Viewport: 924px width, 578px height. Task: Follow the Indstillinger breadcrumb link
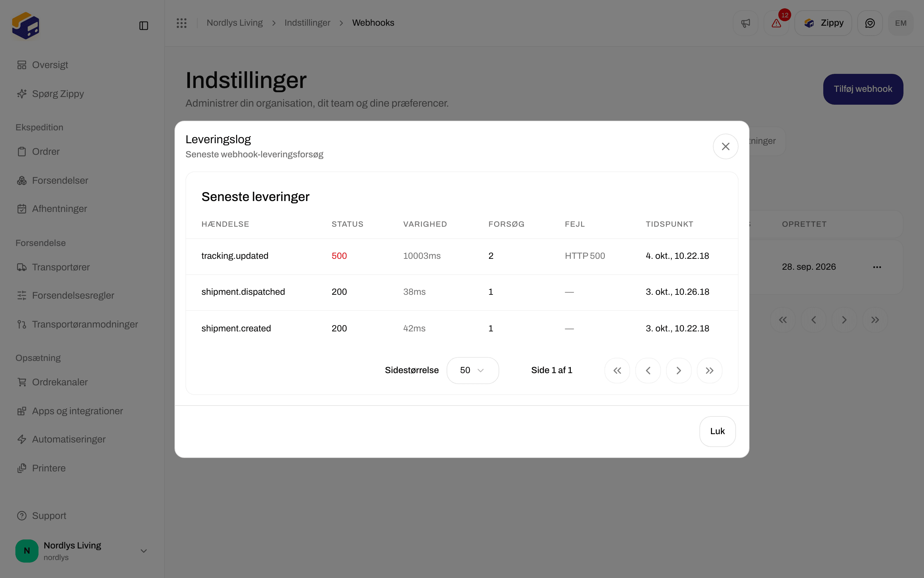(307, 23)
